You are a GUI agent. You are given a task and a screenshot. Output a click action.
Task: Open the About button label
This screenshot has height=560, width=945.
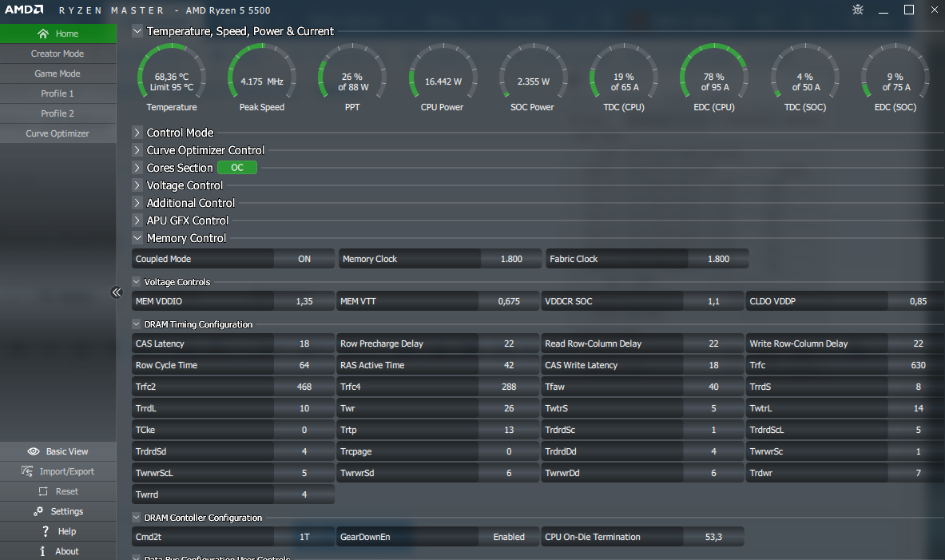point(67,551)
